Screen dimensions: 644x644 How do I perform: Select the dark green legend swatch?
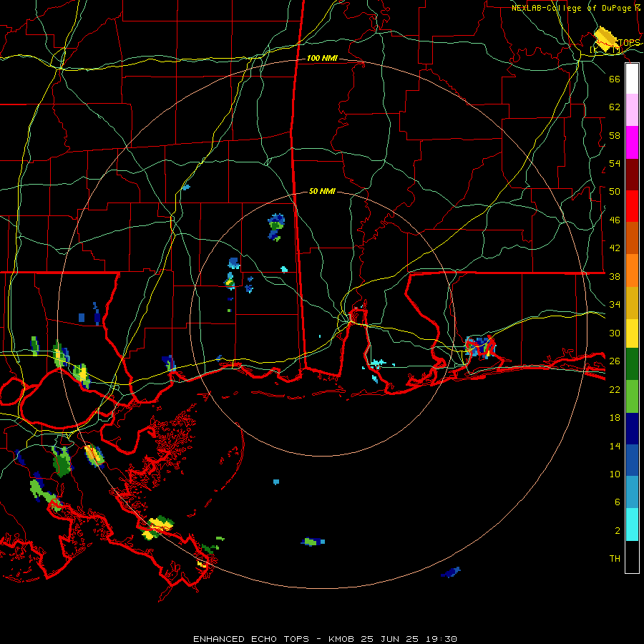(x=632, y=364)
